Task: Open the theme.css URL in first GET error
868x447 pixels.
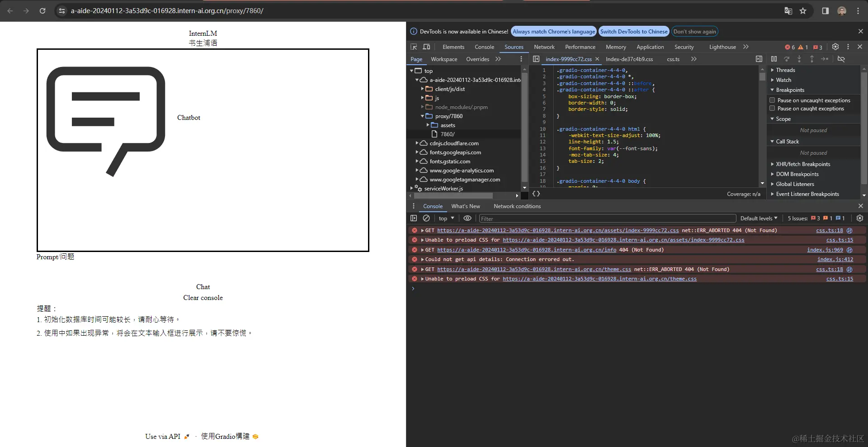Action: pyautogui.click(x=534, y=269)
